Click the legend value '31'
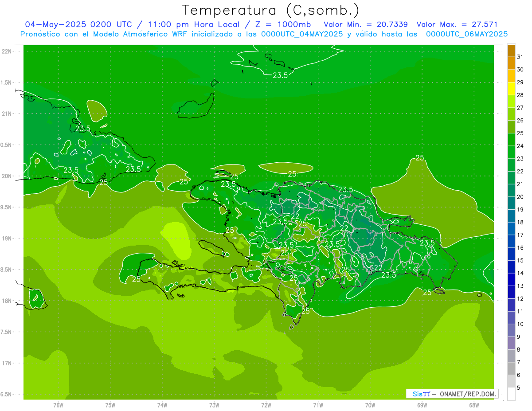The height and width of the screenshot is (411, 532). point(520,57)
